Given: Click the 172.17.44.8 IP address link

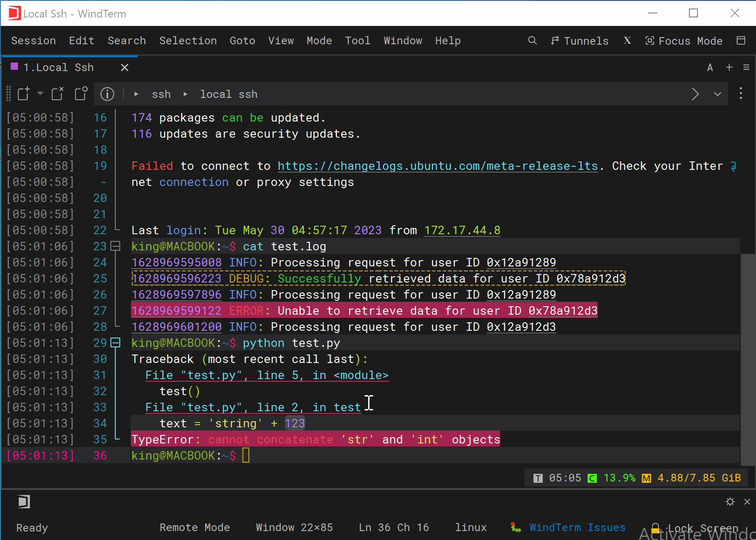Looking at the screenshot, I should tap(462, 231).
